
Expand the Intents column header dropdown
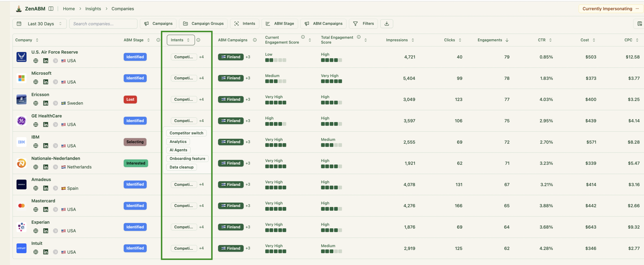pos(180,40)
